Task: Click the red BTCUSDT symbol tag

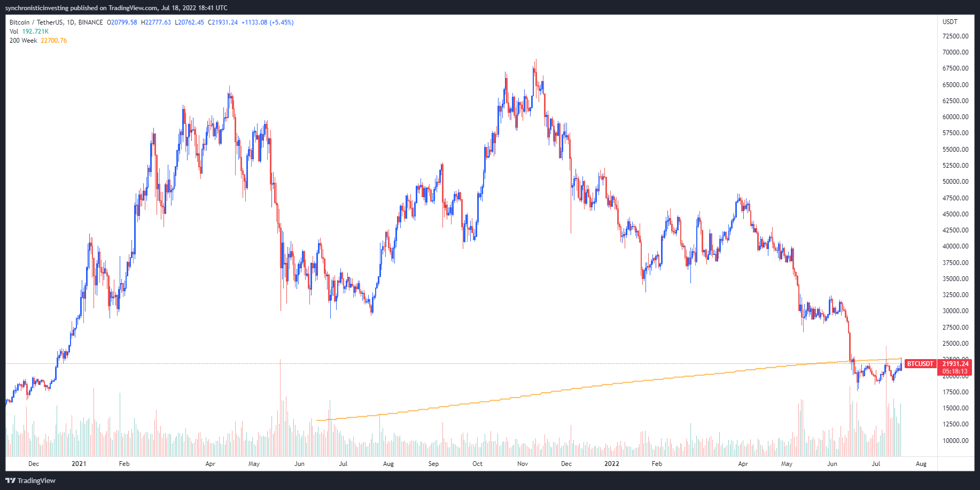Action: click(x=920, y=364)
